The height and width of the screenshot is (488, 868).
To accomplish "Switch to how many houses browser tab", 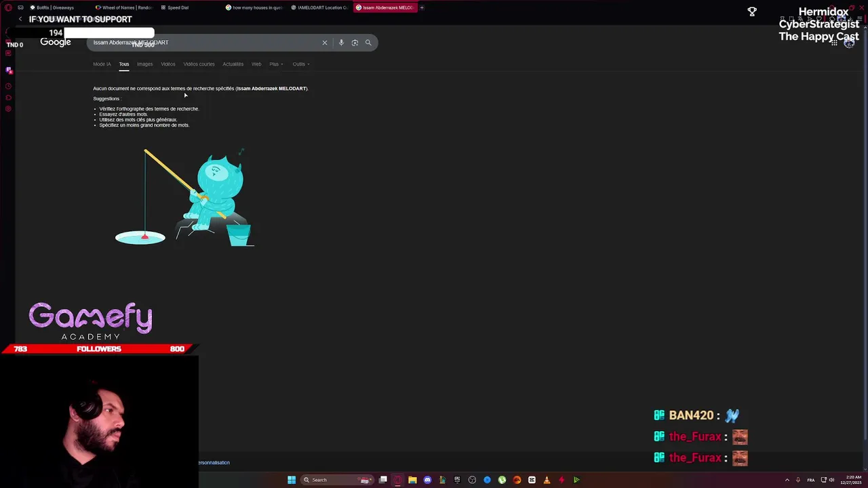I will [254, 7].
